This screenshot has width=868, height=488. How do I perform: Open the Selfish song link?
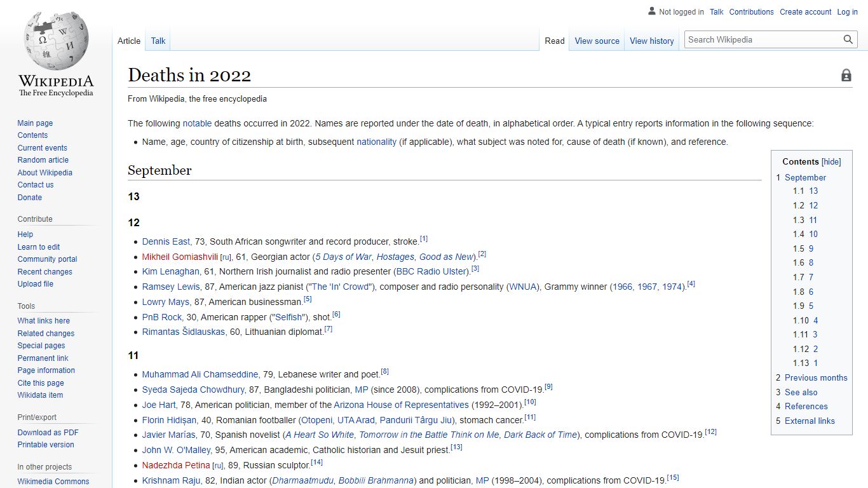point(288,317)
